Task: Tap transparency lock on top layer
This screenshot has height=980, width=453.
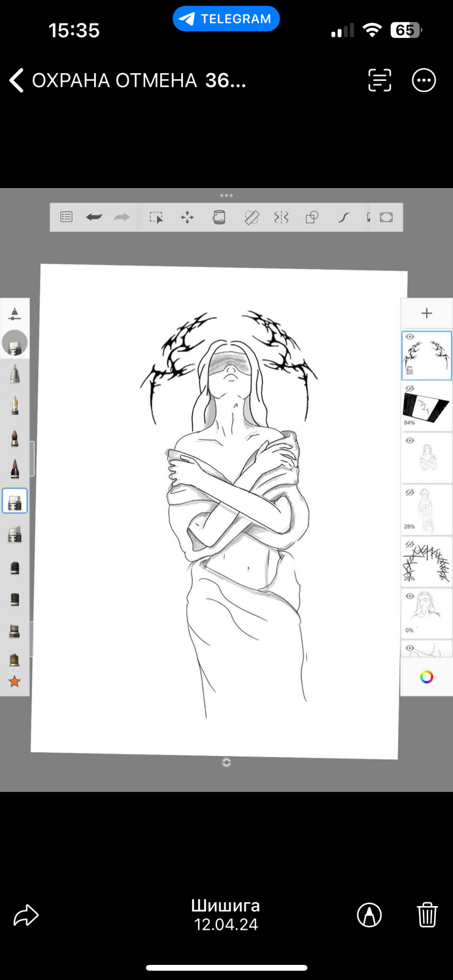Action: pos(409,371)
